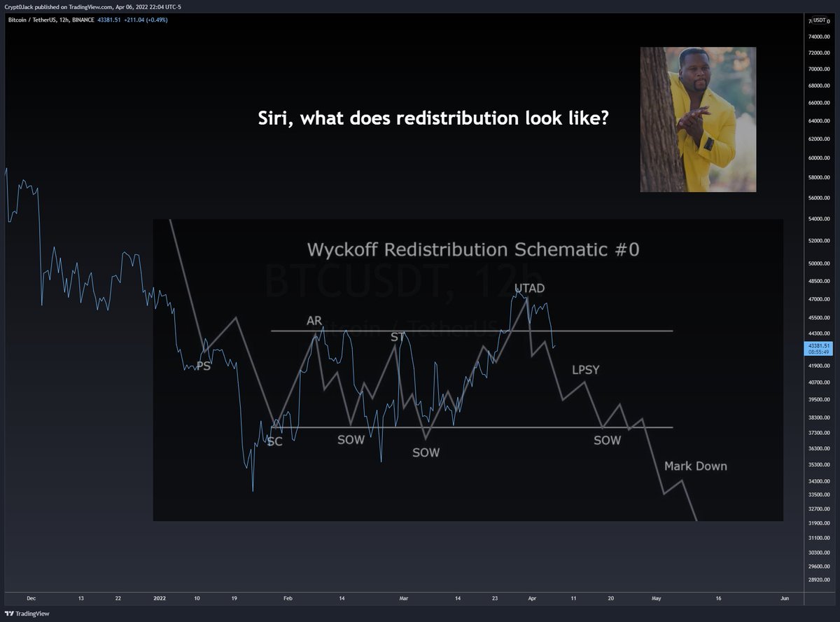Click the current price tag 43381.51
Screen dimensions: 840x622
coord(819,346)
